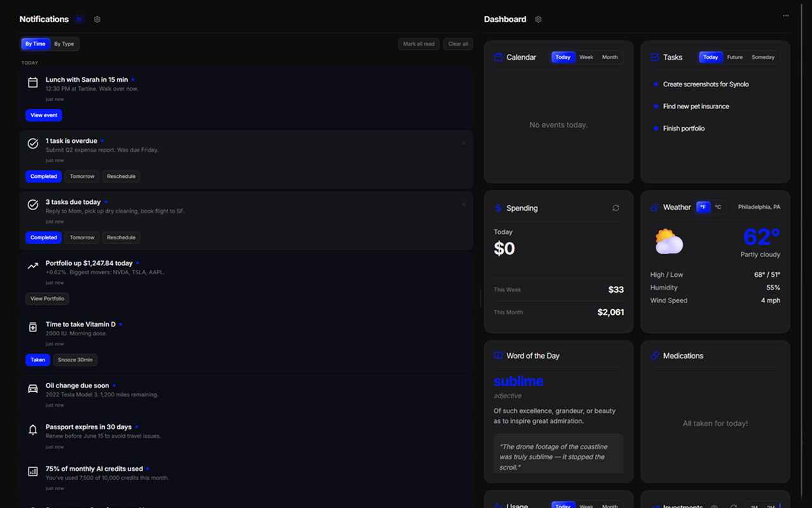This screenshot has width=812, height=508.
Task: Click the This Week $33 amount
Action: [x=616, y=290]
